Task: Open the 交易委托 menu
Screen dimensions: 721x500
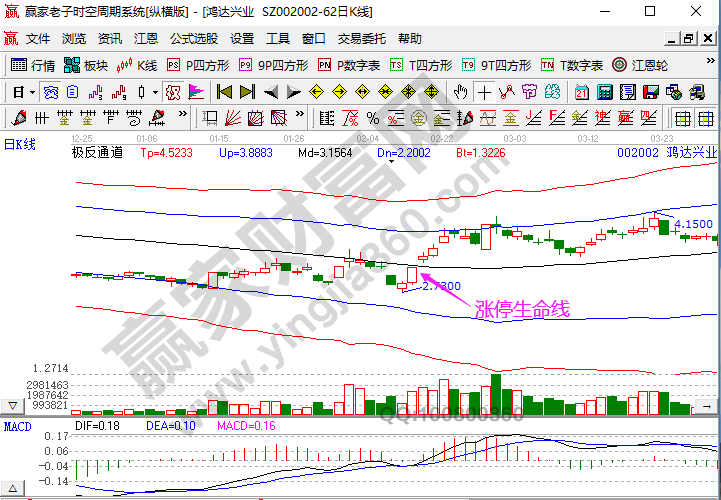Action: tap(362, 39)
